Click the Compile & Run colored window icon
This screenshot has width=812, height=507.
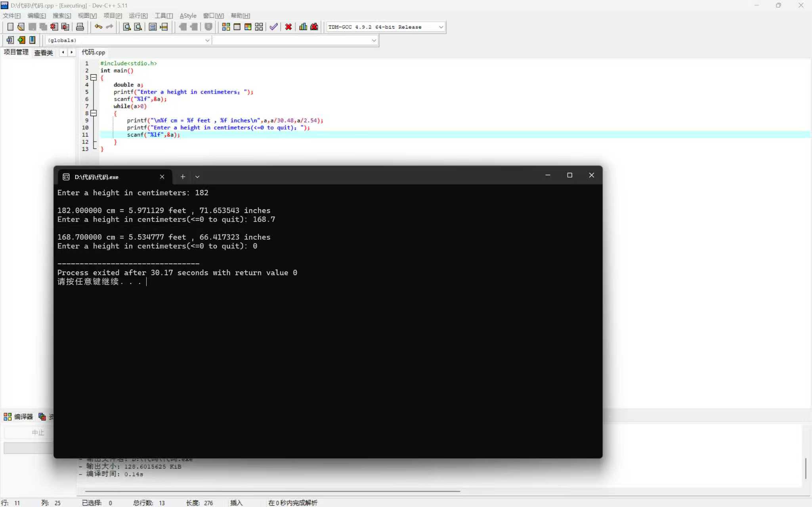248,27
